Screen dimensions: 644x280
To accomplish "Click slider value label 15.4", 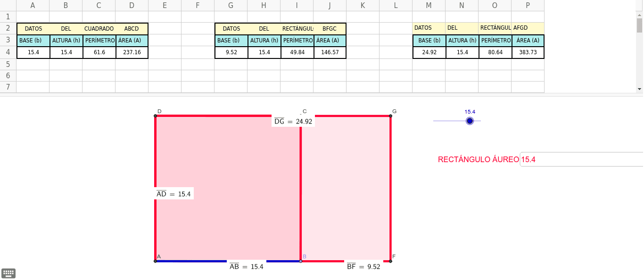I will (x=470, y=112).
